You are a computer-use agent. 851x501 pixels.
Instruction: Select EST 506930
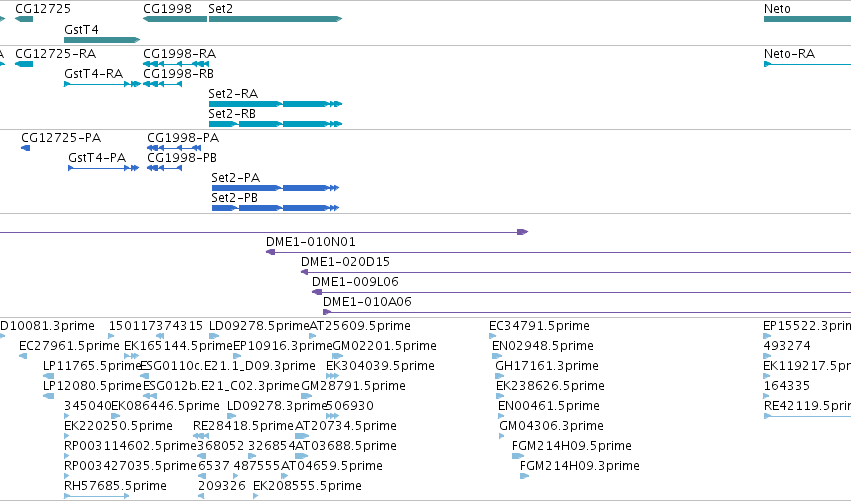[x=350, y=407]
